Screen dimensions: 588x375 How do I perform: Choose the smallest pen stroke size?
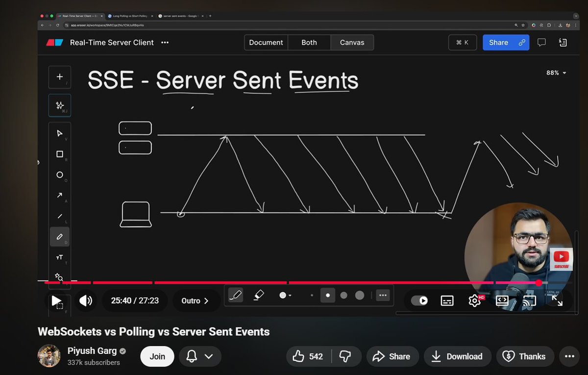(x=312, y=295)
